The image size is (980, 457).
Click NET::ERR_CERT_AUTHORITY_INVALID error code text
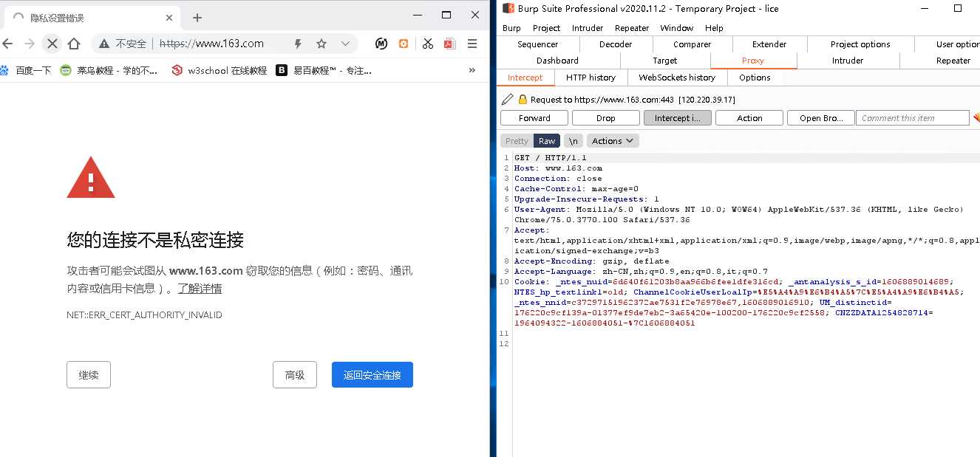[144, 315]
